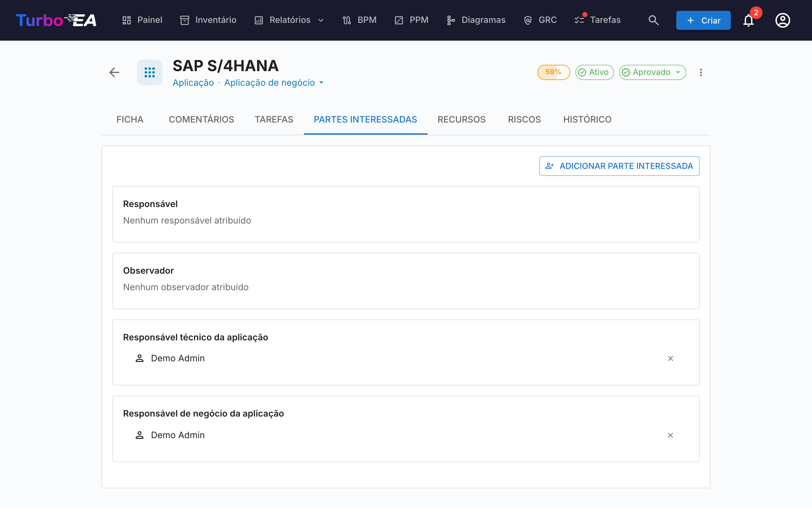Click the application grid type icon
This screenshot has width=812, height=508.
click(150, 72)
